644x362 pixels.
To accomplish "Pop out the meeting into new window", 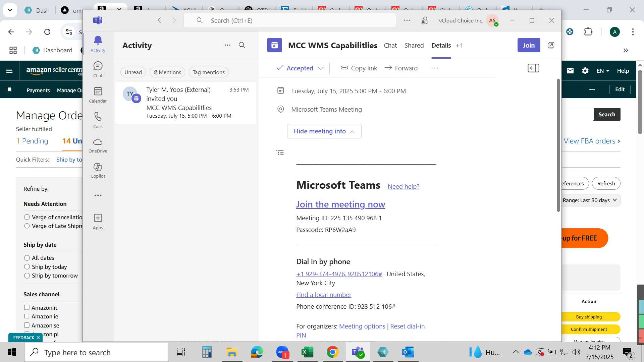I will (x=551, y=45).
